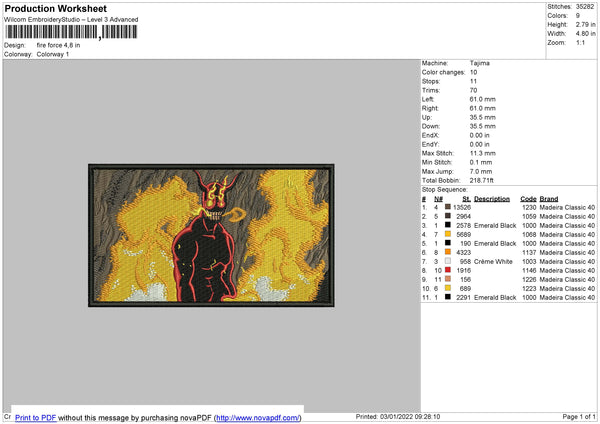Click the 'Page 1 of 1' indicator
600x424 pixels.
(x=579, y=416)
